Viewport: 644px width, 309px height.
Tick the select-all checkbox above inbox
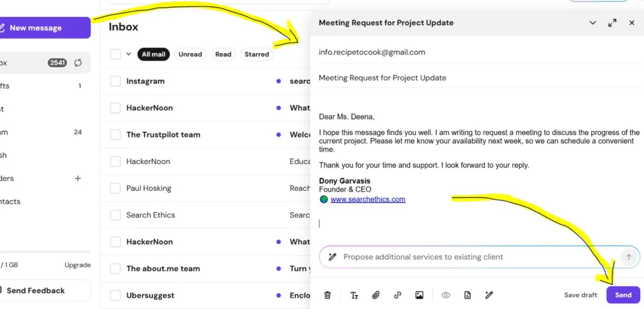(116, 54)
